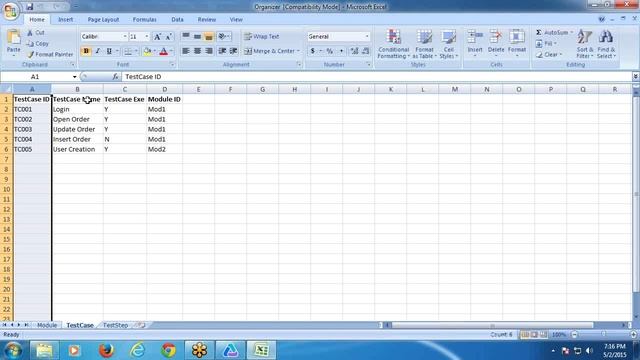Apply accounting dollar number format
This screenshot has height=360, width=640.
[x=313, y=51]
